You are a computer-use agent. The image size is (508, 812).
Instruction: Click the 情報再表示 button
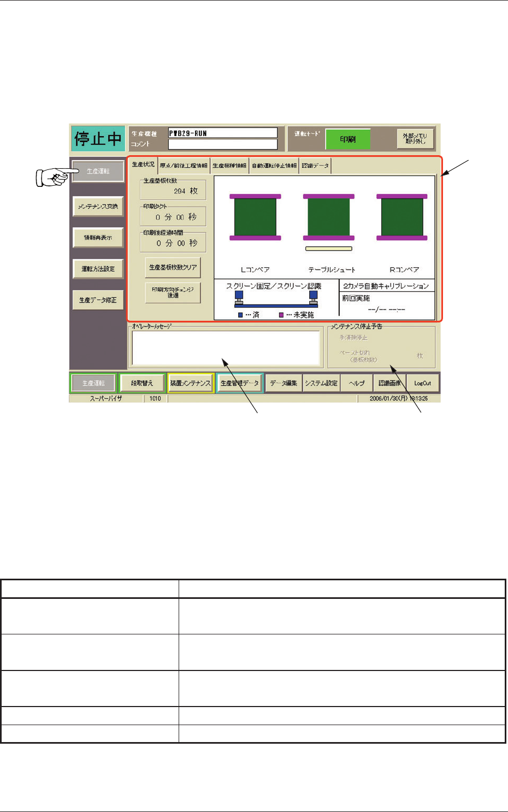point(98,238)
